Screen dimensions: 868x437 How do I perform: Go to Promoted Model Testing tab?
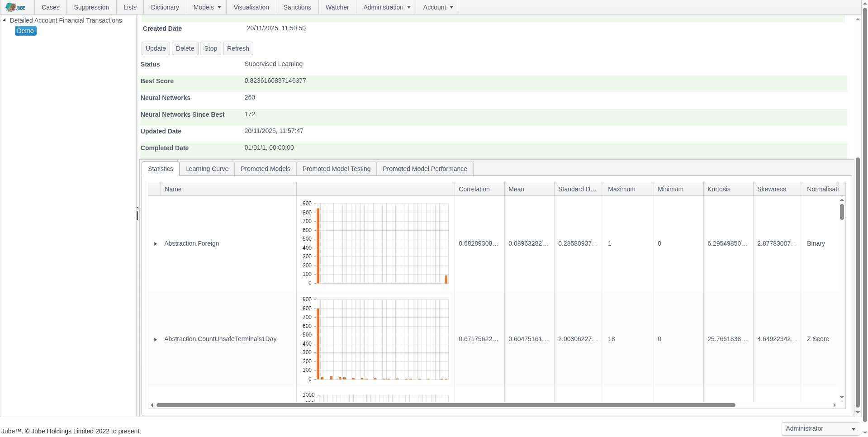336,169
